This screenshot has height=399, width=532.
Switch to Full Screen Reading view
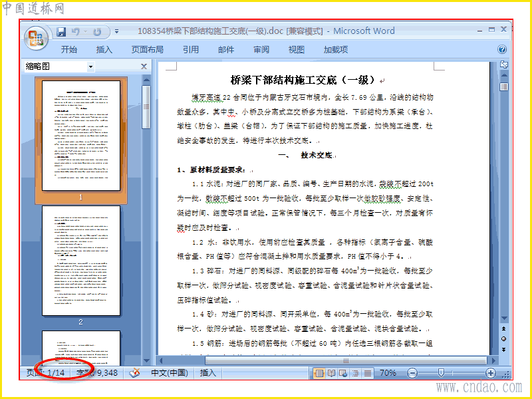pos(331,373)
